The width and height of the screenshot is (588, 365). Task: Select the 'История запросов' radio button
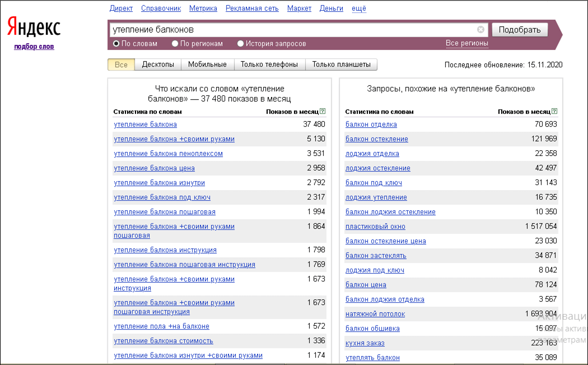(240, 44)
